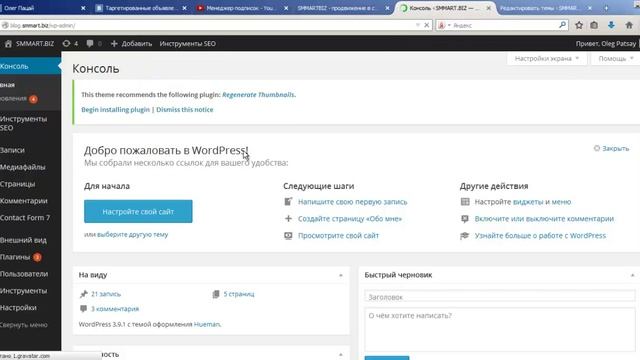Screen dimensions: 640x360
Task: Click the Заголовок draft title field
Action: 500,297
